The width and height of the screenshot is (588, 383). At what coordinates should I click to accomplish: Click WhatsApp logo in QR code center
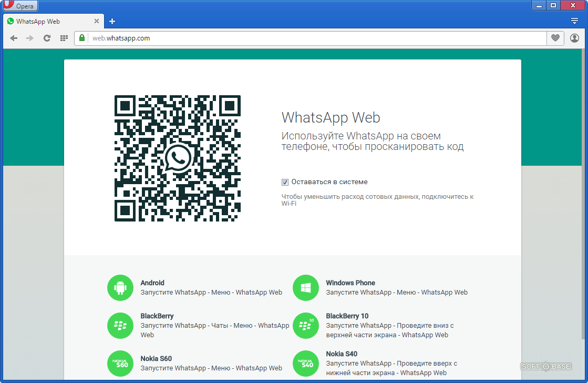(x=178, y=158)
